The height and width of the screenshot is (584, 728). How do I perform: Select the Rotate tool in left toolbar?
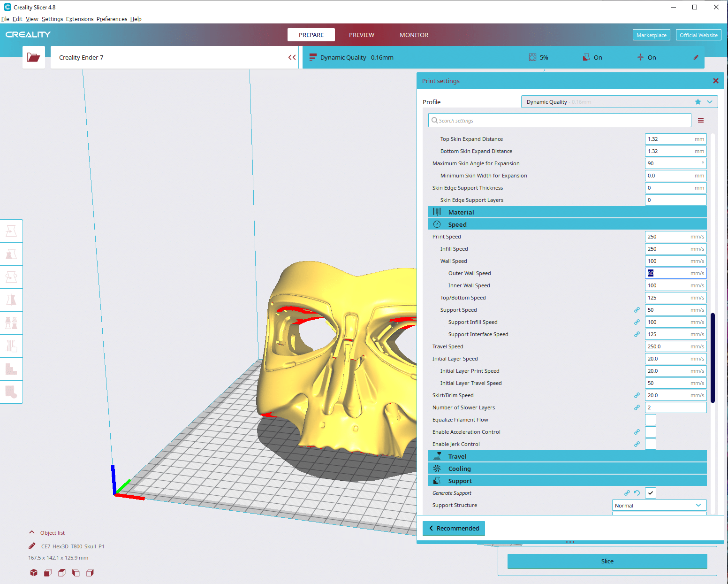11,277
